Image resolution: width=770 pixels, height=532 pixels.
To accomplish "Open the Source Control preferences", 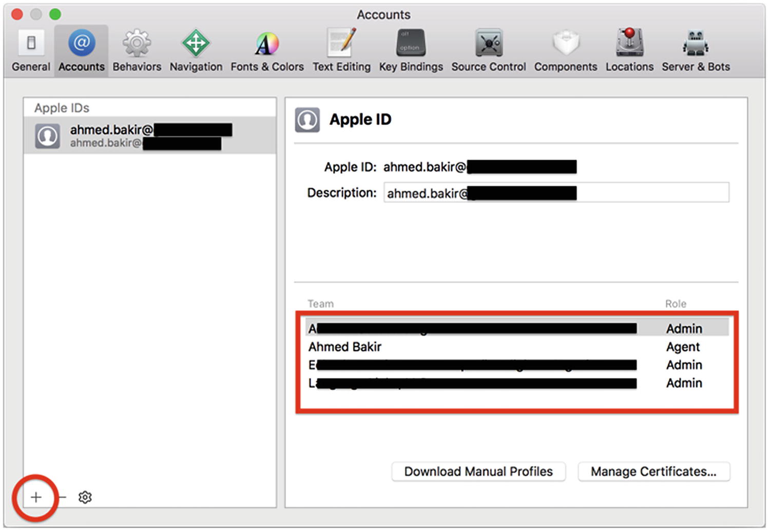I will click(x=488, y=51).
